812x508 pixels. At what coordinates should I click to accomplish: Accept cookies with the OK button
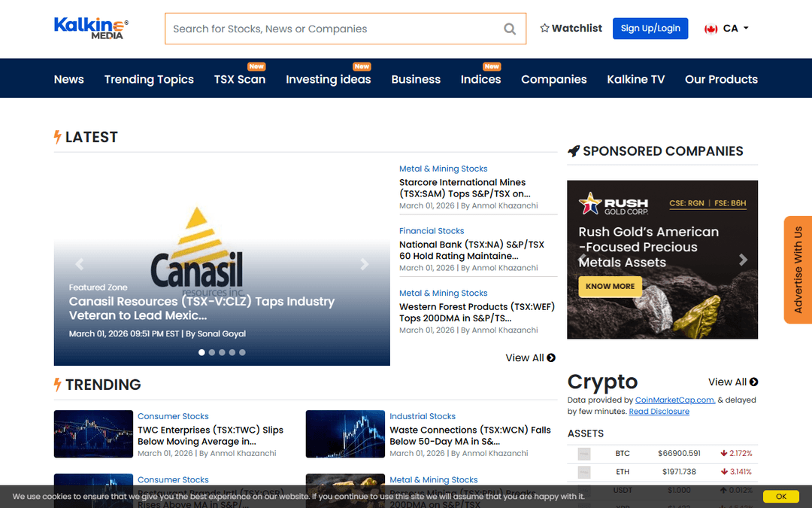[781, 497]
